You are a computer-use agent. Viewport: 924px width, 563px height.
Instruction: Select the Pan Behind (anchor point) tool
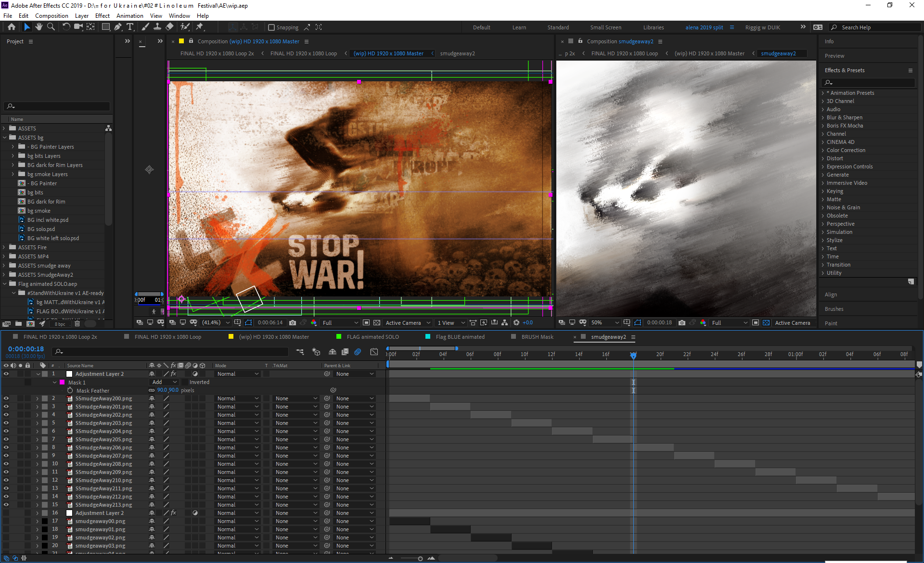pyautogui.click(x=90, y=27)
